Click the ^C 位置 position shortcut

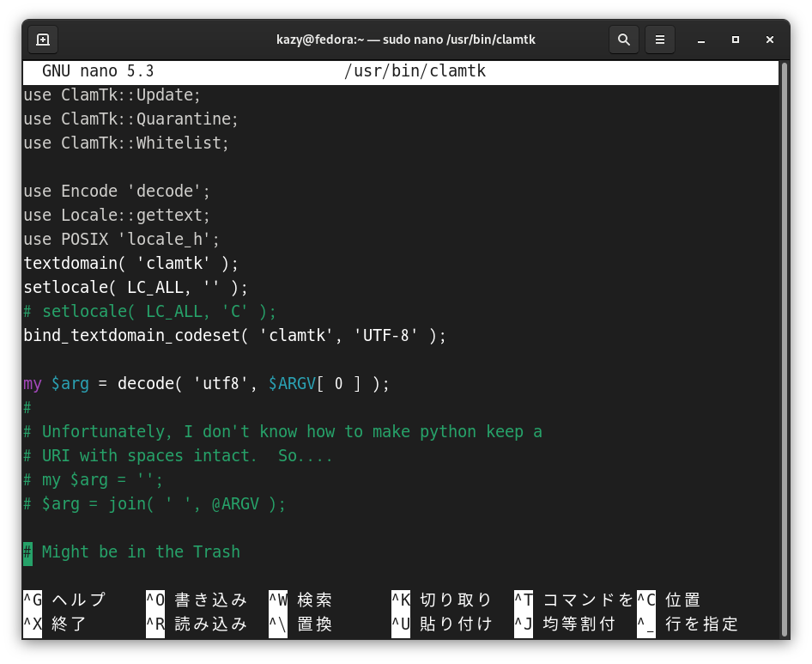coord(670,600)
